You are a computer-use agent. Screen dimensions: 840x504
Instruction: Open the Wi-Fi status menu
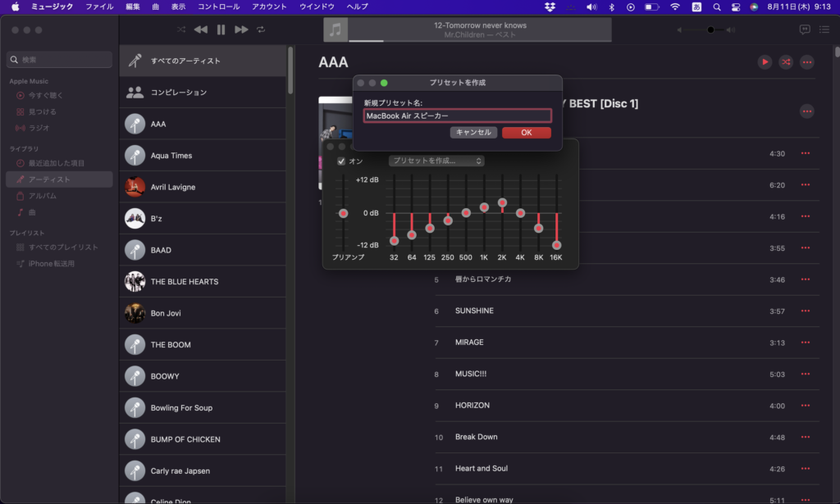pyautogui.click(x=675, y=7)
